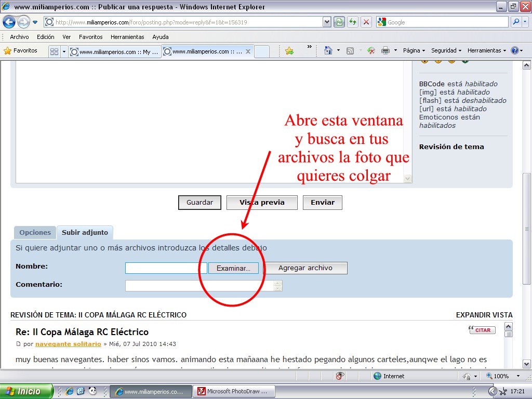Click the Stop loading red X icon
Screen dimensions: 532x399
coord(366,22)
